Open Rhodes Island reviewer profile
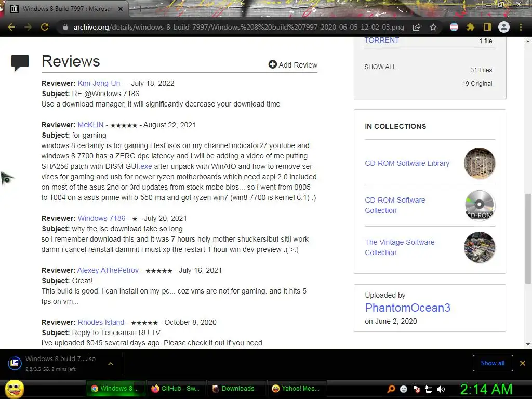The height and width of the screenshot is (399, 532). pyautogui.click(x=101, y=322)
